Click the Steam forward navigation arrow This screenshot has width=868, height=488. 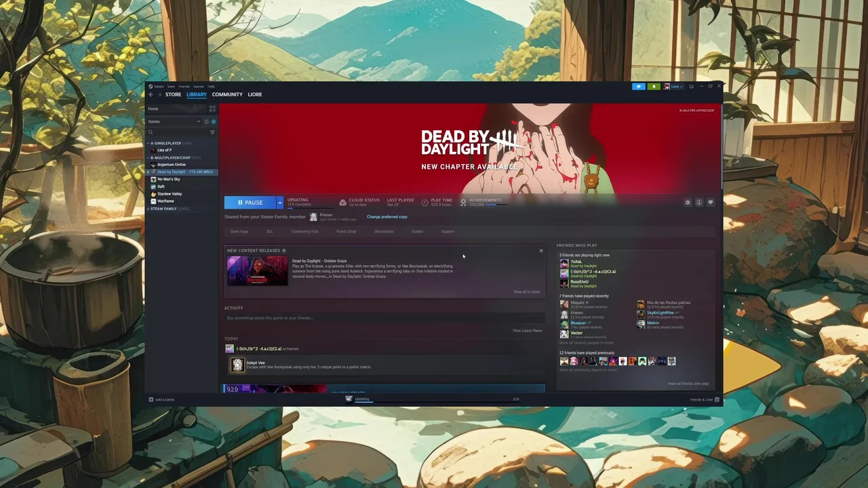pos(159,94)
